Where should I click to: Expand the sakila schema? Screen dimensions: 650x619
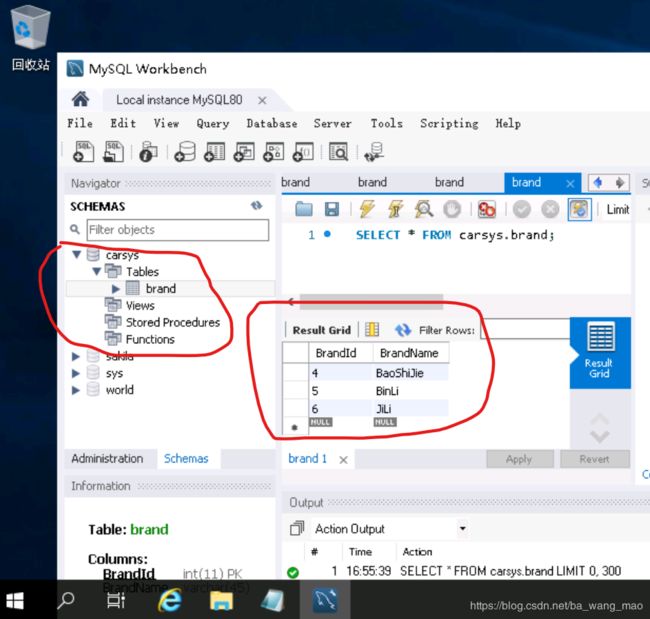[x=75, y=356]
